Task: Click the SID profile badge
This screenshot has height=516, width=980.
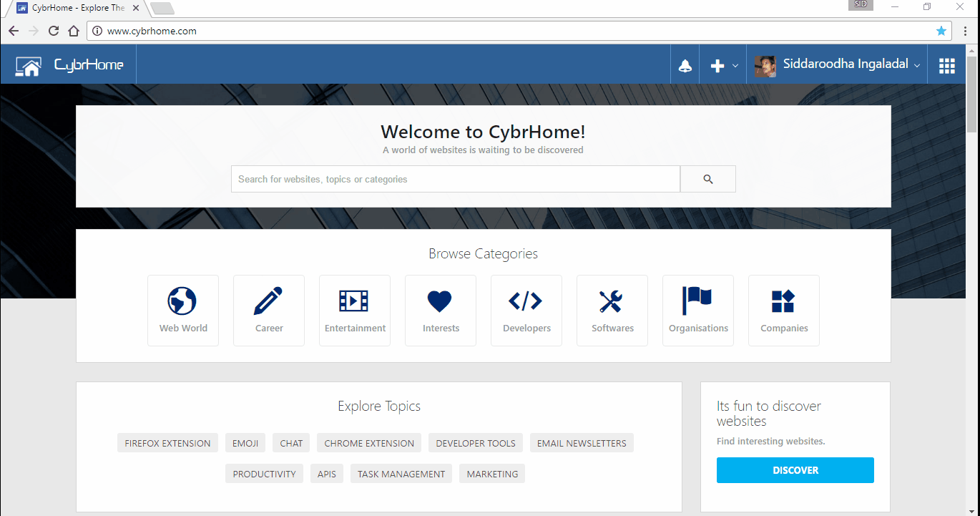Action: (861, 5)
